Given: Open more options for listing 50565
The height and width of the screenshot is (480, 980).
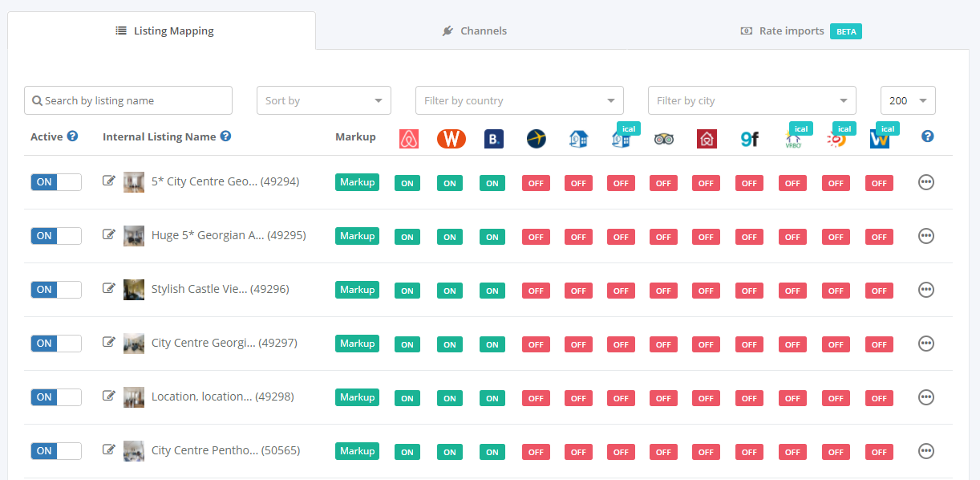Looking at the screenshot, I should [x=926, y=451].
